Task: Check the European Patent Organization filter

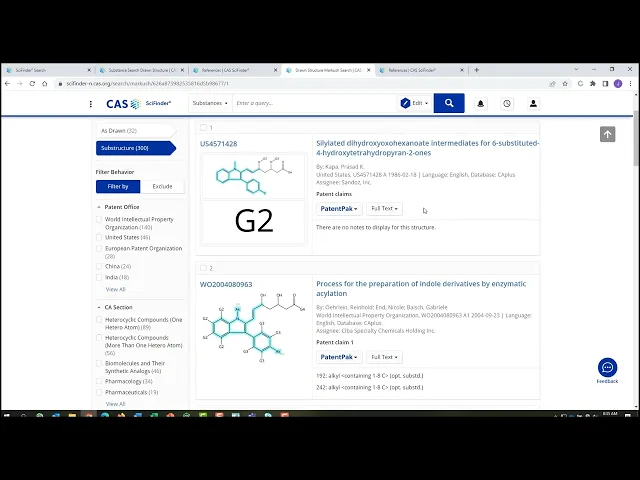Action: click(x=99, y=248)
